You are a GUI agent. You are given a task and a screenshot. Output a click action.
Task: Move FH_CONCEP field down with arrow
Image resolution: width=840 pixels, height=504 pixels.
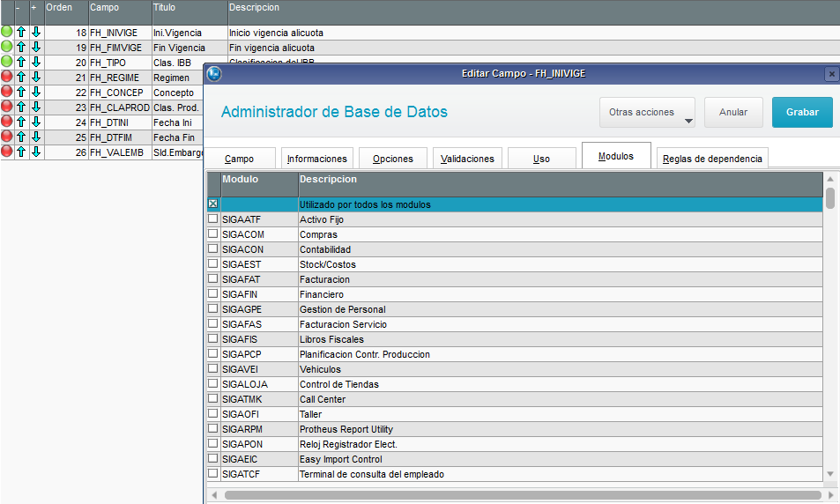pos(36,93)
